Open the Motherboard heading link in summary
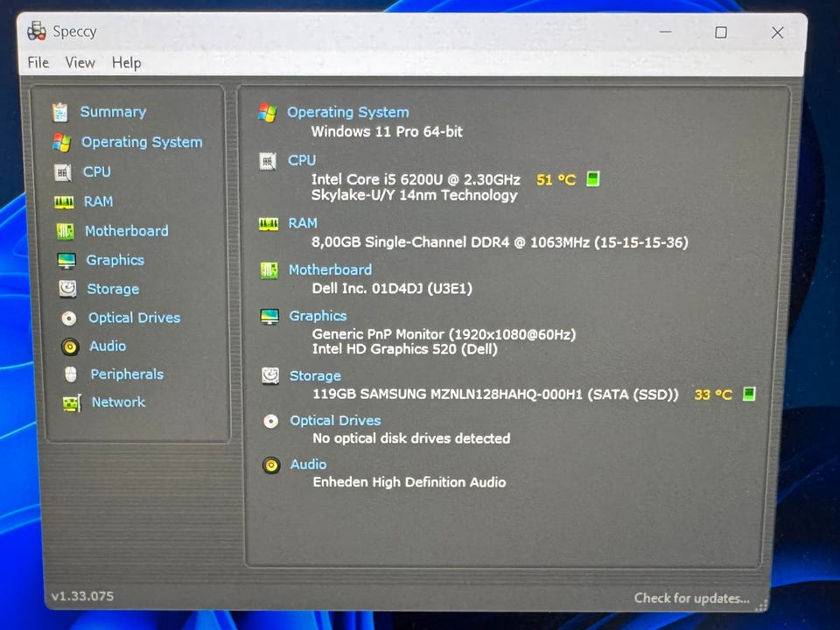Image resolution: width=840 pixels, height=630 pixels. pos(330,269)
